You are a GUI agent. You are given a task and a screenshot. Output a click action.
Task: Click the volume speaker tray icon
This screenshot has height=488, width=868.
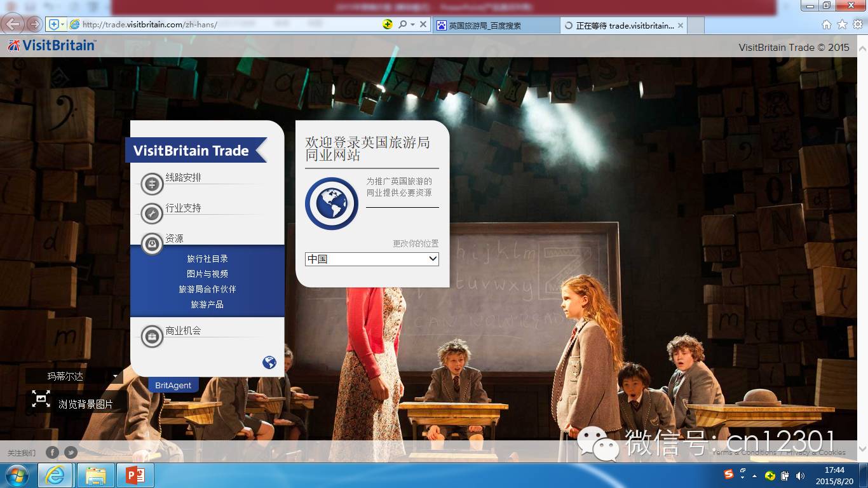[x=800, y=475]
